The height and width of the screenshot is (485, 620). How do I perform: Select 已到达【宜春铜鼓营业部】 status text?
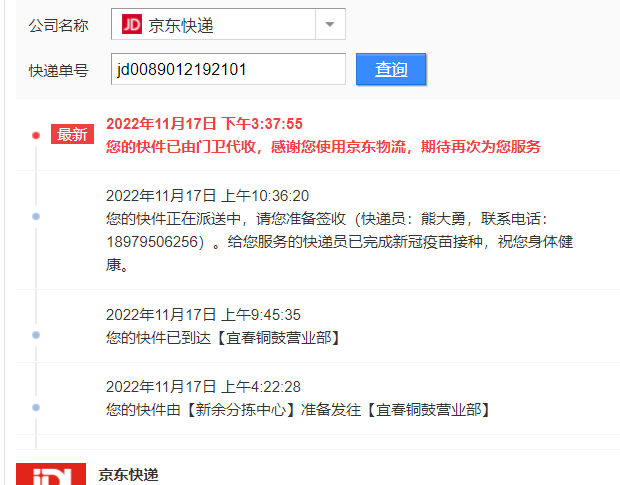click(x=223, y=338)
